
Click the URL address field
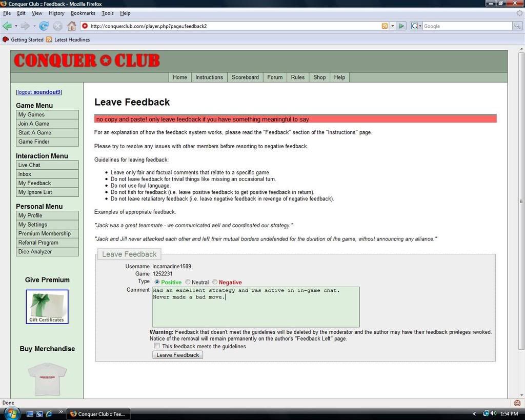click(234, 26)
